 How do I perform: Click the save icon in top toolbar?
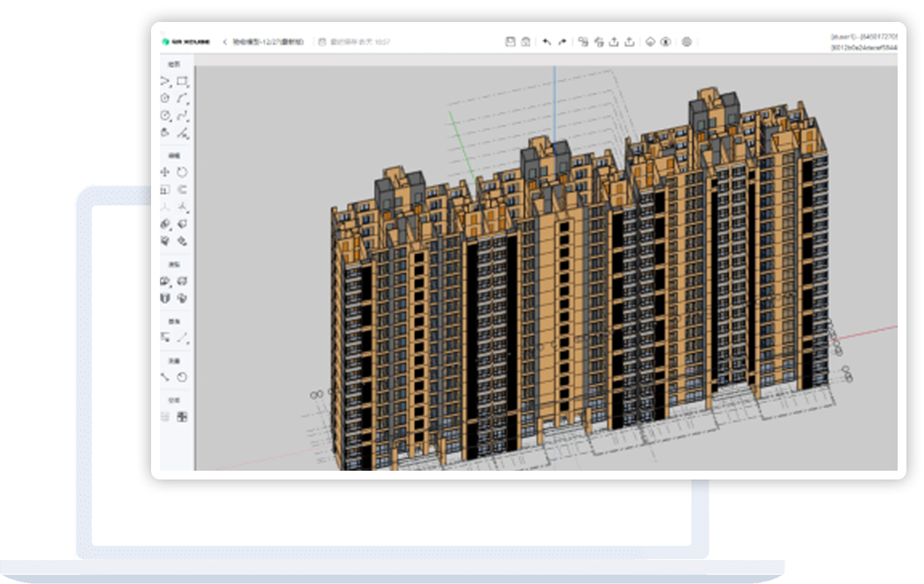click(509, 41)
